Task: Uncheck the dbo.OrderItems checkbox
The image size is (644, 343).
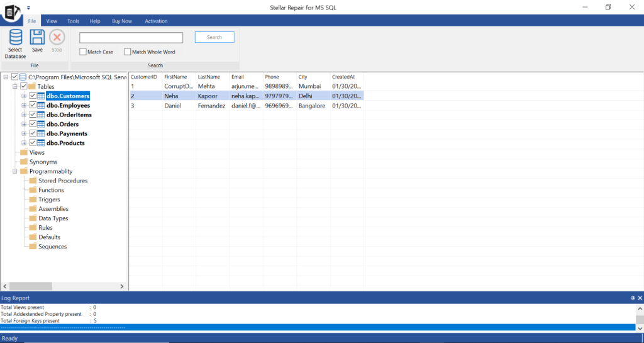Action: tap(33, 115)
